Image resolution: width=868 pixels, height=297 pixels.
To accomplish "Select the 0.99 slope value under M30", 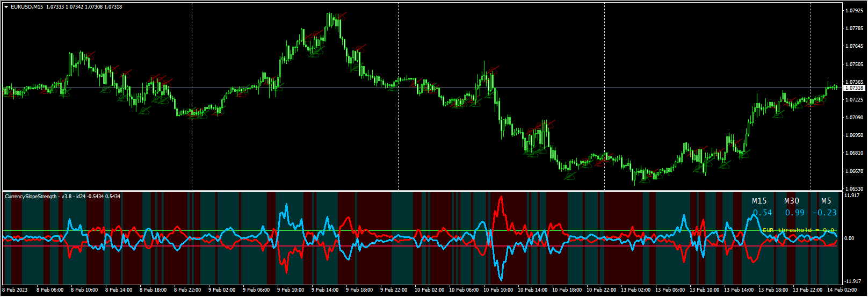I will click(x=794, y=213).
